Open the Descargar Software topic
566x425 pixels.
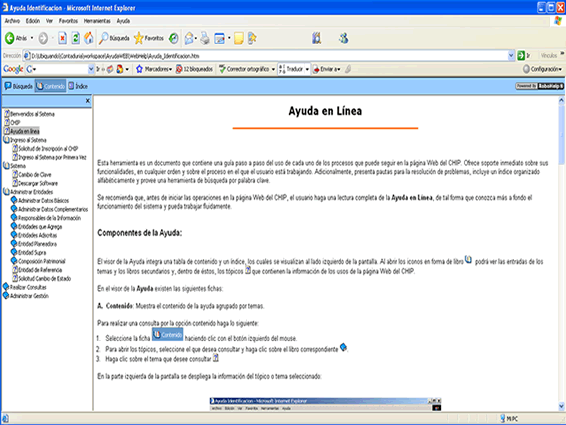point(35,183)
